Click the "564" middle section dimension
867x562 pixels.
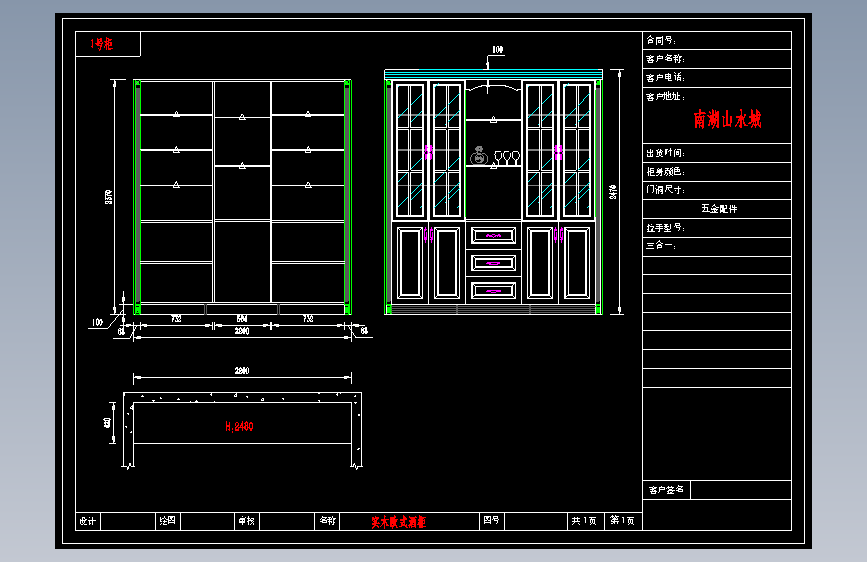point(242,319)
